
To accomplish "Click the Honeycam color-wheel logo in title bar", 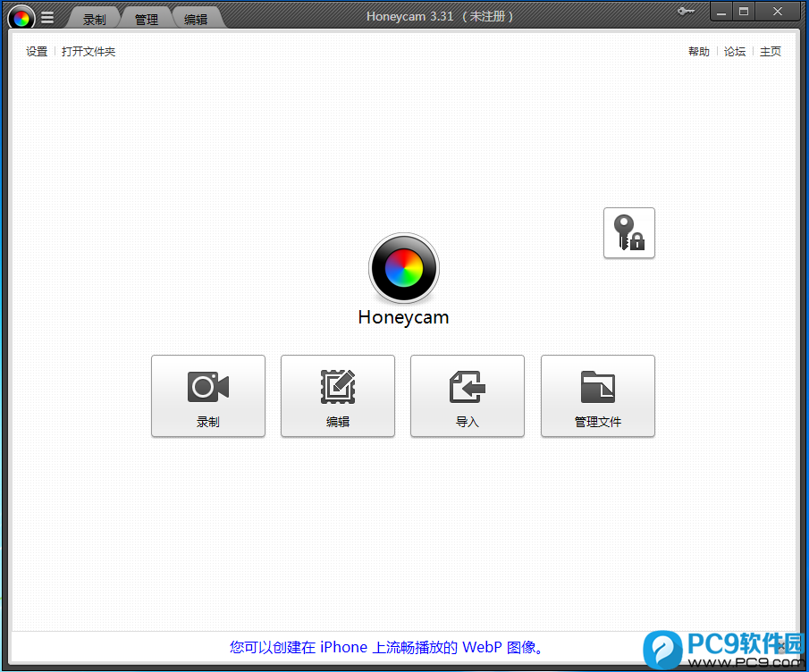I will tap(21, 19).
